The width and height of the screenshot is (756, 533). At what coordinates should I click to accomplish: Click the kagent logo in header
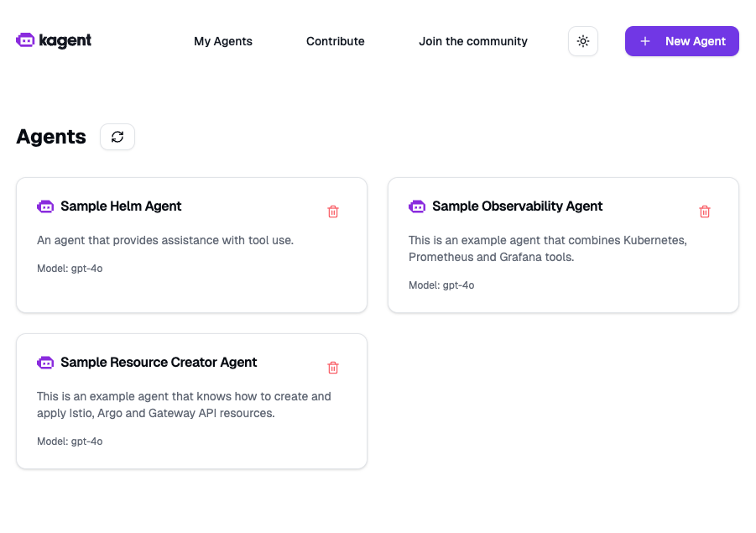click(54, 40)
